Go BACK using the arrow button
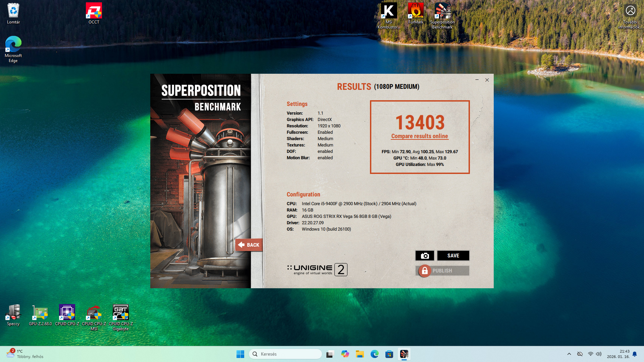The height and width of the screenshot is (362, 644). click(249, 245)
